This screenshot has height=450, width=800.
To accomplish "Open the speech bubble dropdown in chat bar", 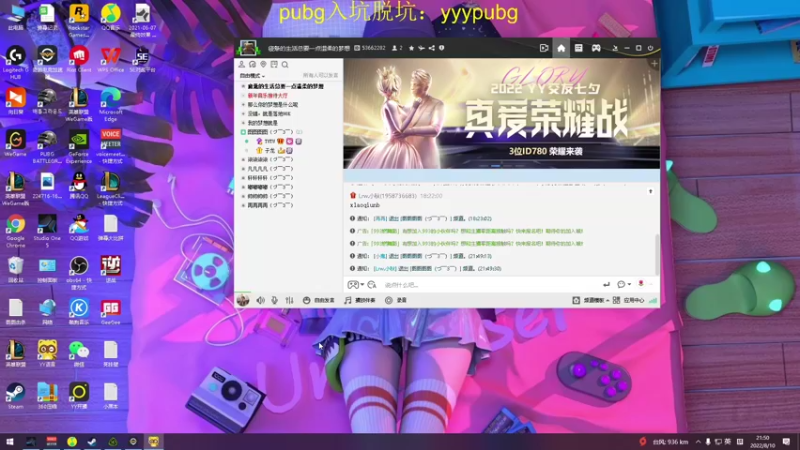I will (x=624, y=285).
